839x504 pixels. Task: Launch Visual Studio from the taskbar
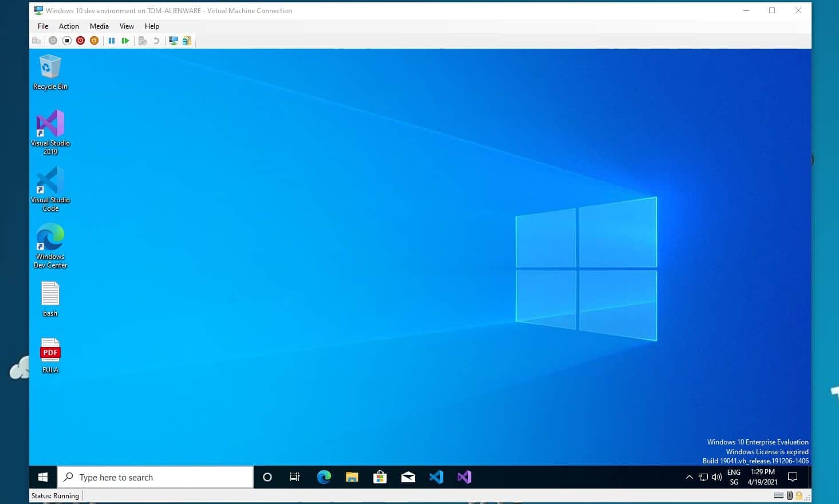464,477
